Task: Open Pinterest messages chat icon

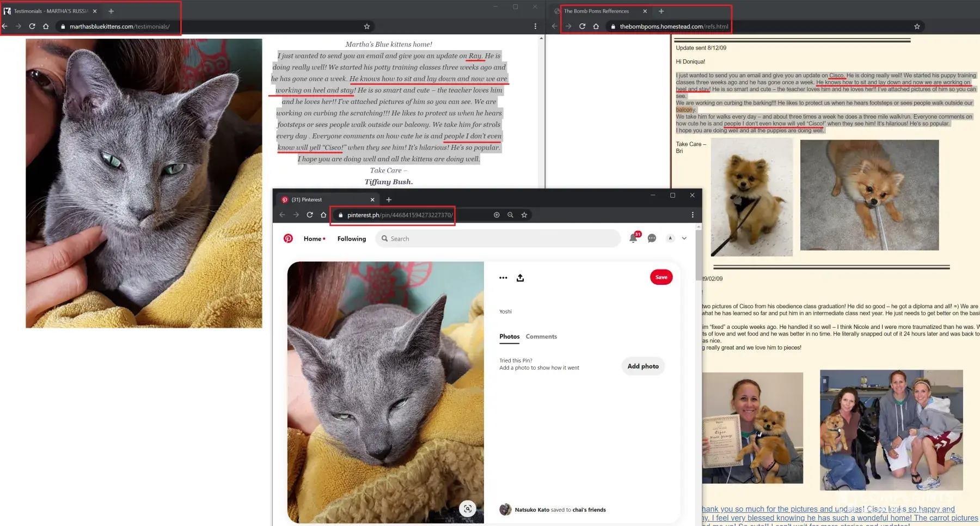Action: tap(652, 238)
